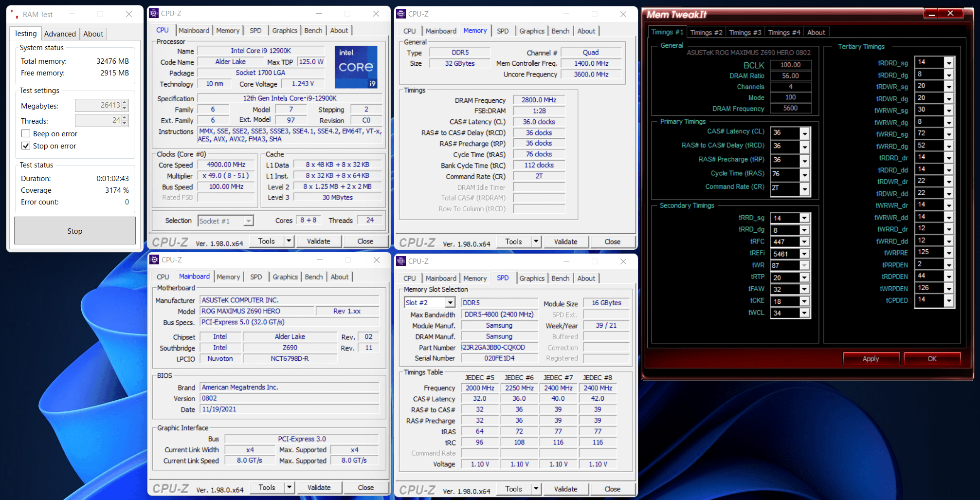The height and width of the screenshot is (500, 980).
Task: Increase Megabytes value with the up stepper
Action: (x=125, y=103)
